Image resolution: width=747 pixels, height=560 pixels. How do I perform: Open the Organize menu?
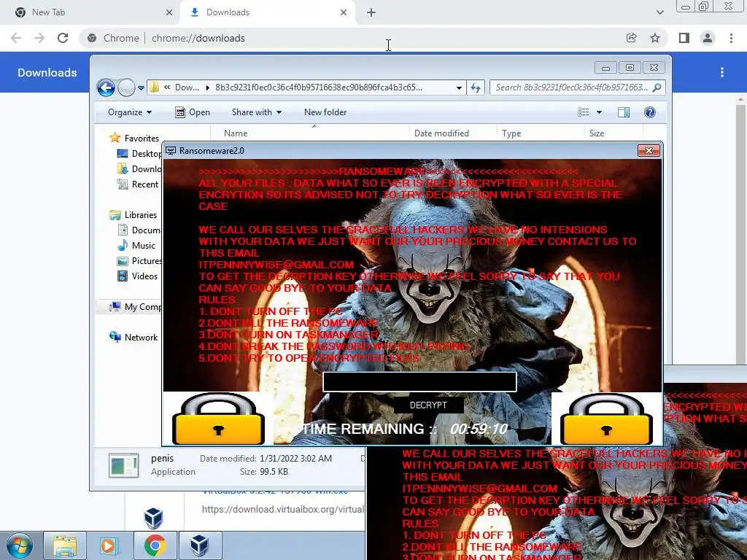click(130, 112)
